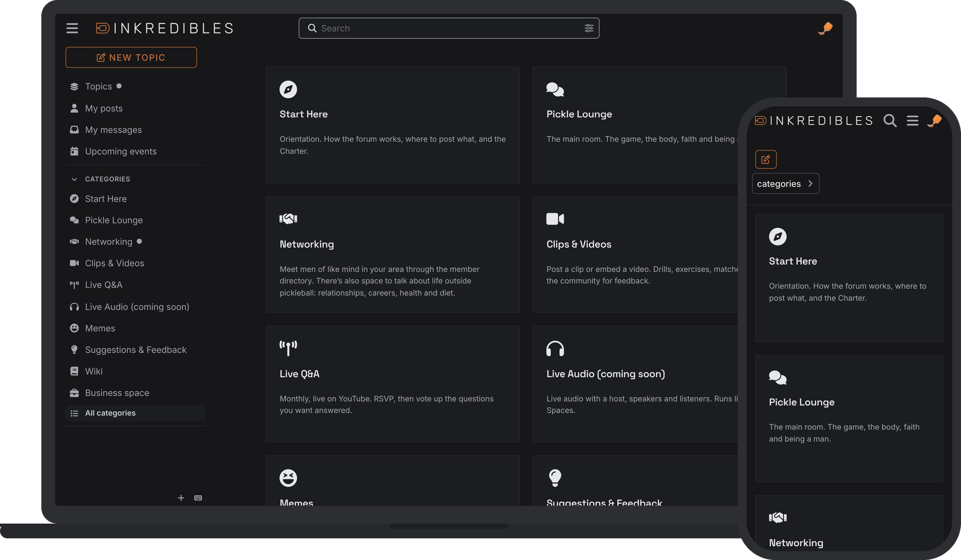Click headphones icon on Live Audio card
The width and height of the screenshot is (961, 560).
pos(555,348)
